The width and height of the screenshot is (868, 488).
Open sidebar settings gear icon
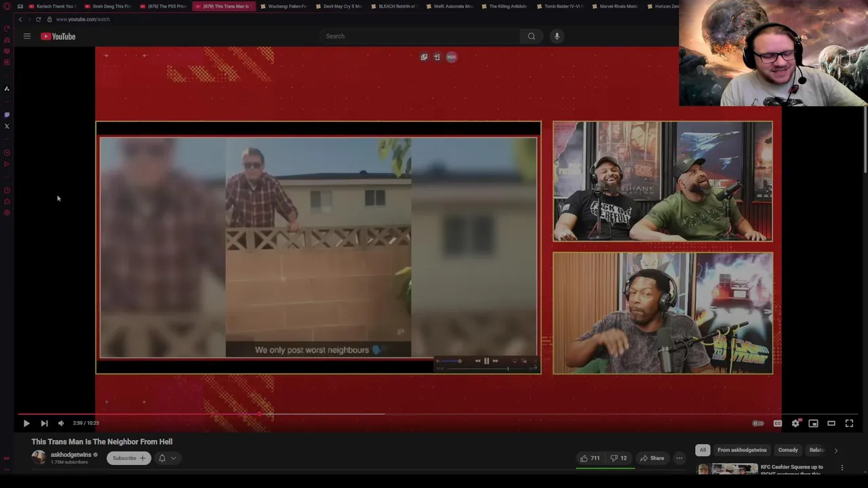pyautogui.click(x=7, y=213)
